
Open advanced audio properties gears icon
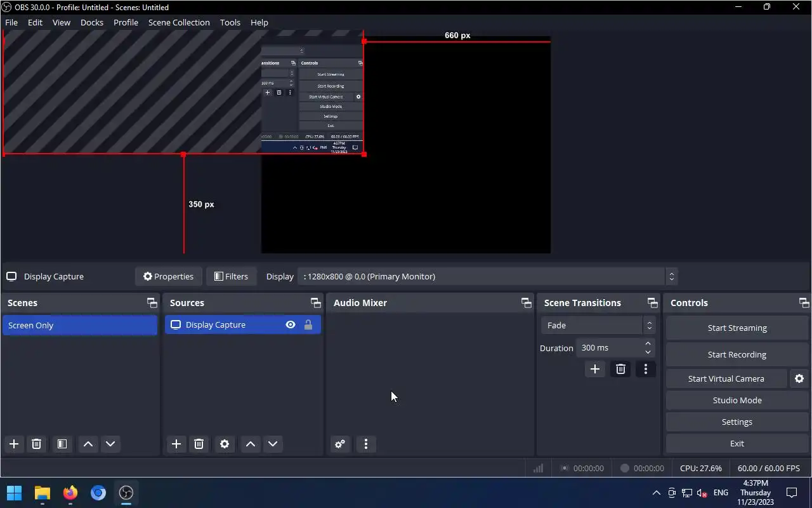[340, 444]
